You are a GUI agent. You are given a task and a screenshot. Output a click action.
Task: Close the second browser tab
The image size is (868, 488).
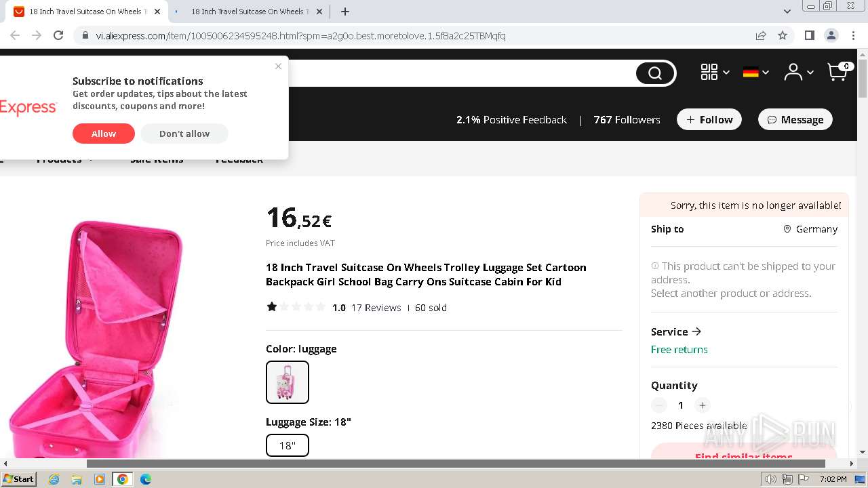click(319, 12)
